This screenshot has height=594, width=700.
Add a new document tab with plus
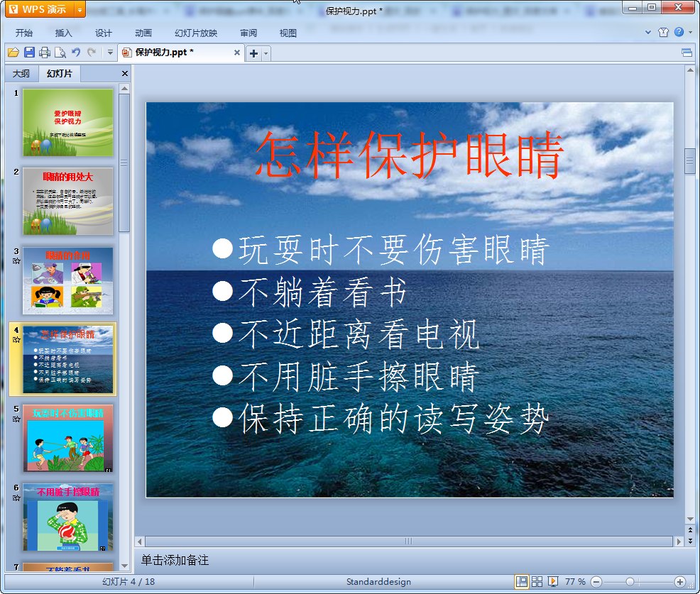point(253,53)
